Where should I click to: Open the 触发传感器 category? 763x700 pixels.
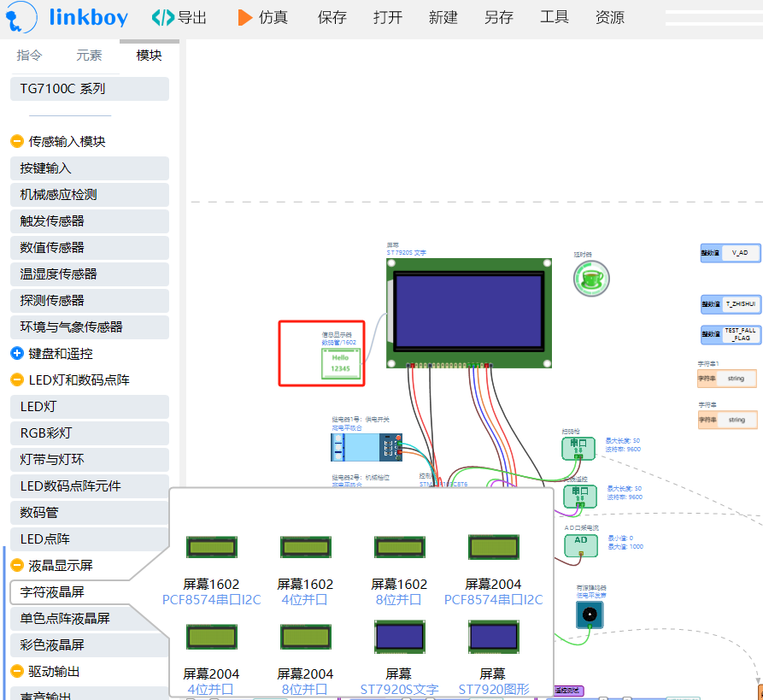90,221
